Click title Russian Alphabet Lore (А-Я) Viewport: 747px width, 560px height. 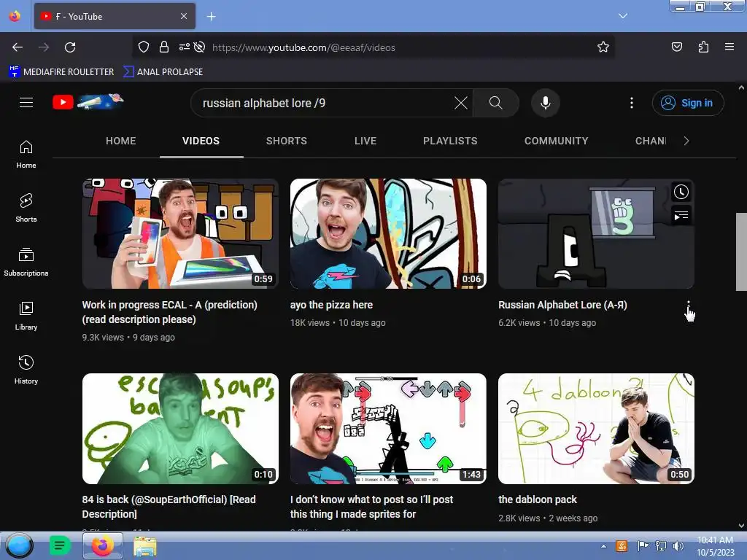click(562, 305)
